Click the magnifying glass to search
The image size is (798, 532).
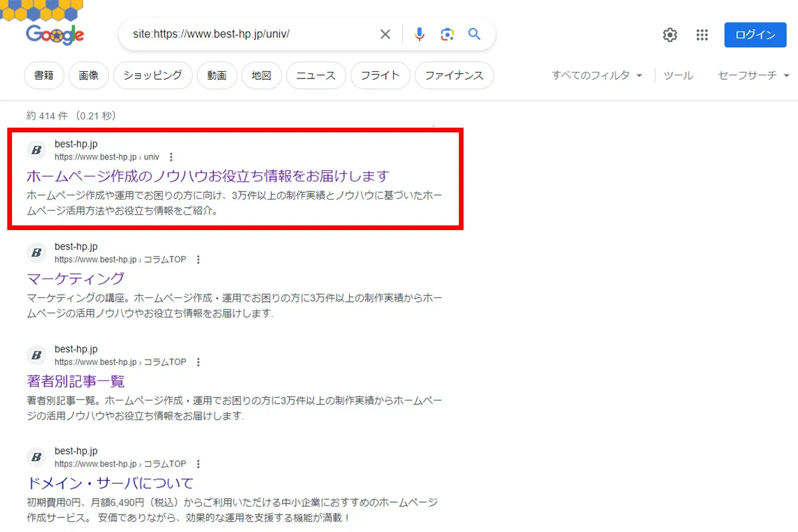tap(473, 34)
